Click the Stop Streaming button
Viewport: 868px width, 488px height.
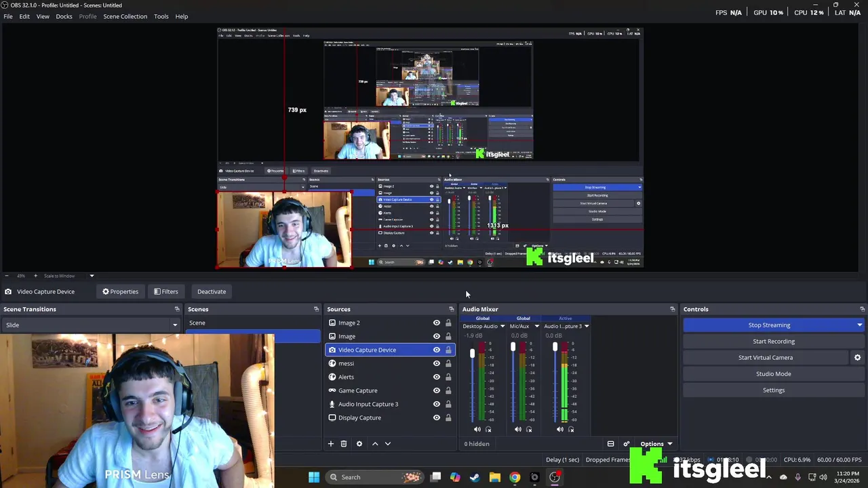769,325
